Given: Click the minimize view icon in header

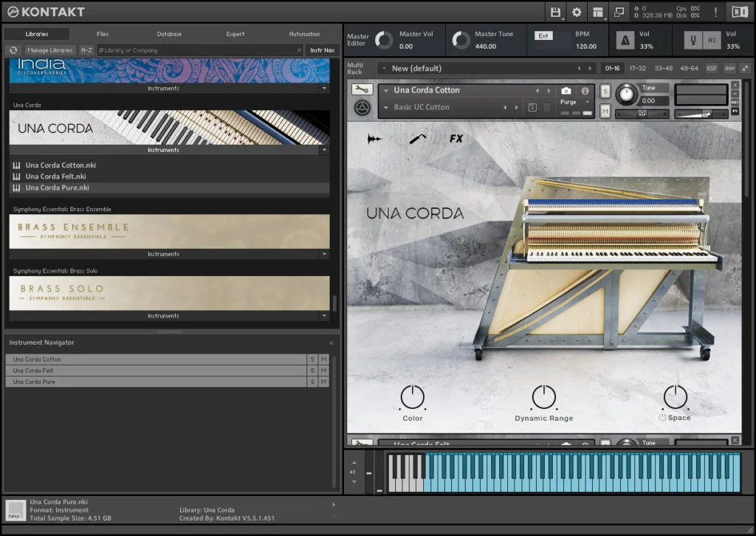Looking at the screenshot, I should point(619,12).
